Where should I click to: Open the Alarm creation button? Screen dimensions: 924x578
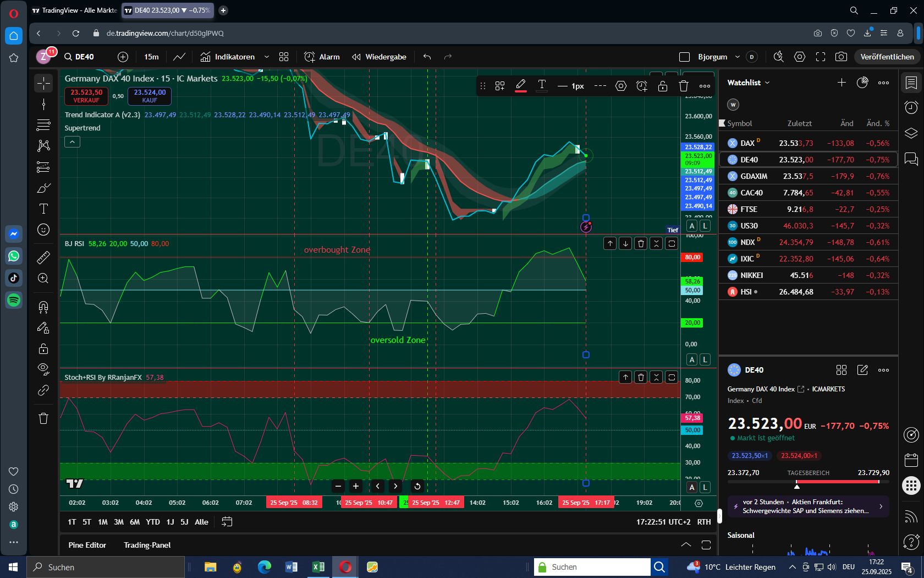[x=322, y=57]
